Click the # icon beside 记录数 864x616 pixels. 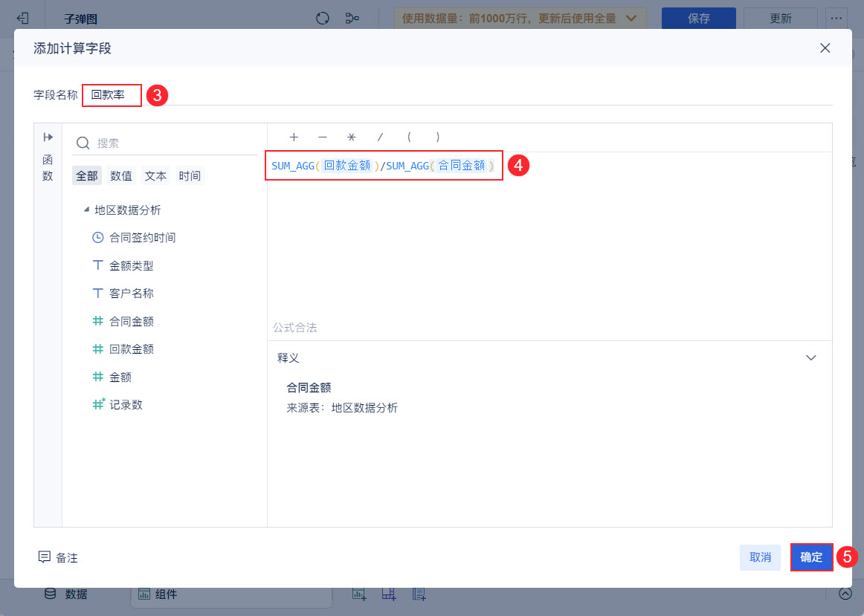tap(98, 404)
